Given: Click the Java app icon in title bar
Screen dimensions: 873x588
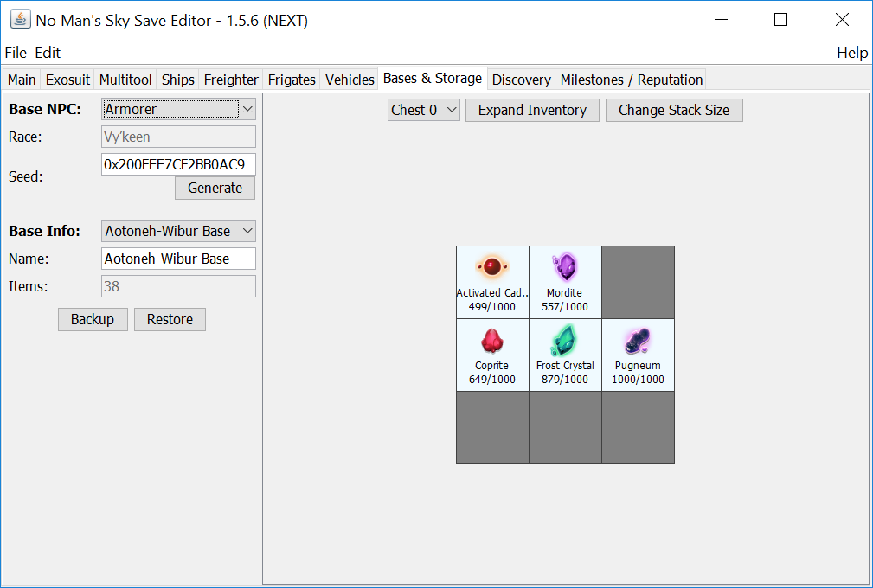Looking at the screenshot, I should point(20,20).
